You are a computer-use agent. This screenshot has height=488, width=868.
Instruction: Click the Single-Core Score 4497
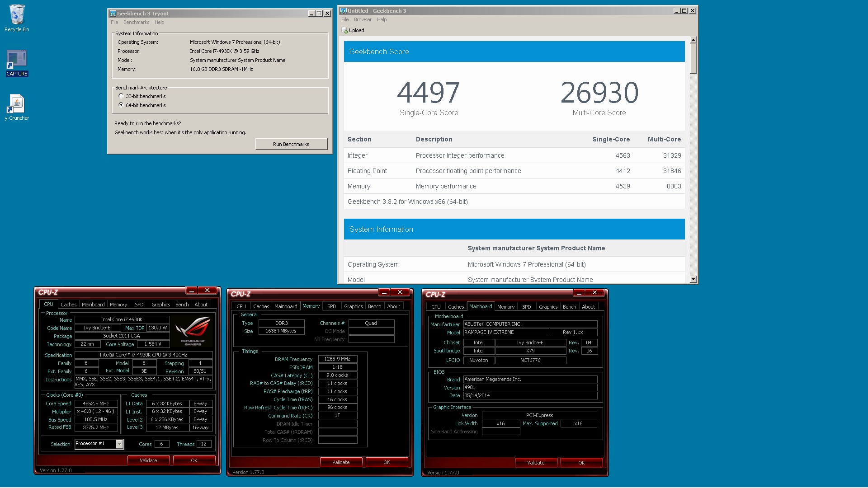(x=429, y=93)
